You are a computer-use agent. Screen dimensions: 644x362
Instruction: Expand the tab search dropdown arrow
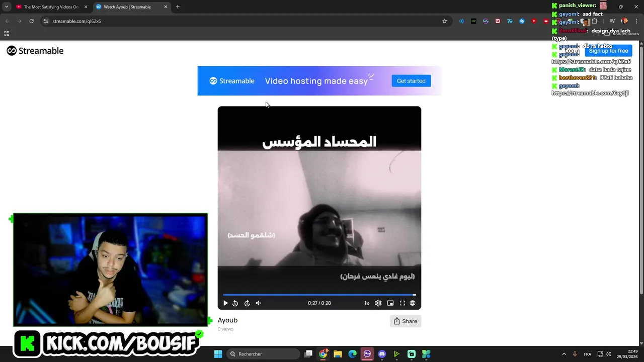(6, 7)
